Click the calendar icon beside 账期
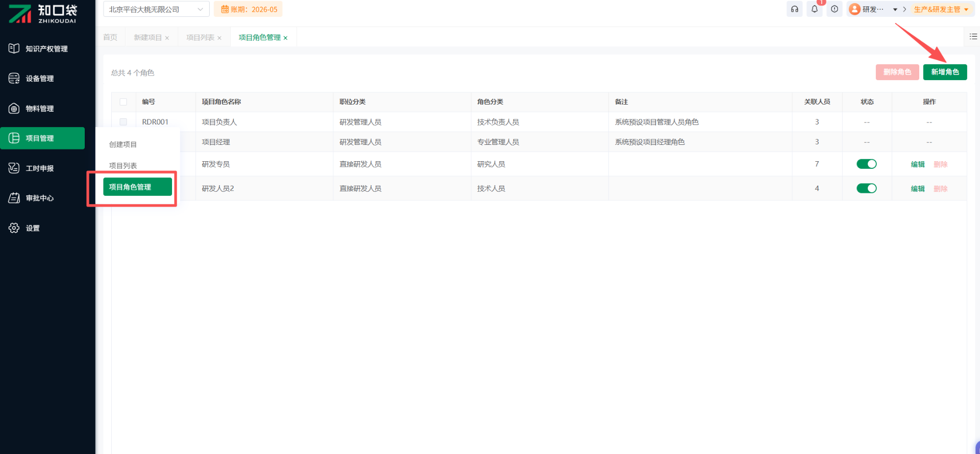980x454 pixels. click(225, 9)
